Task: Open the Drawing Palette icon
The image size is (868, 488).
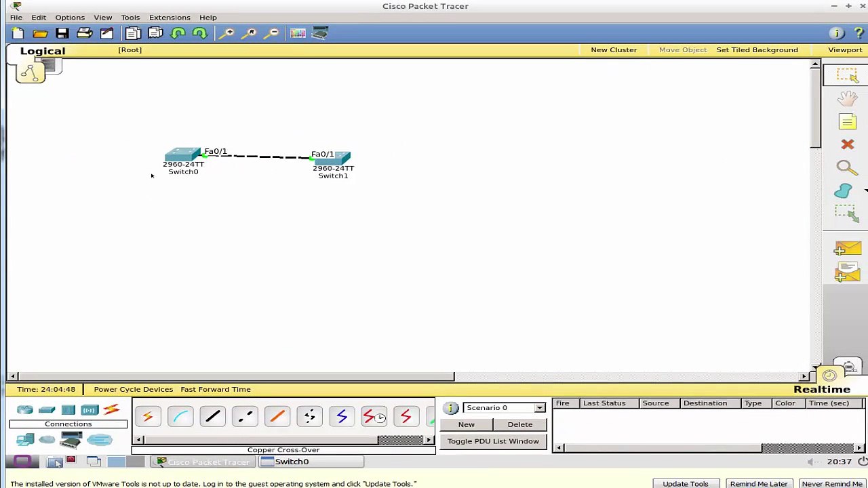Action: [x=298, y=33]
